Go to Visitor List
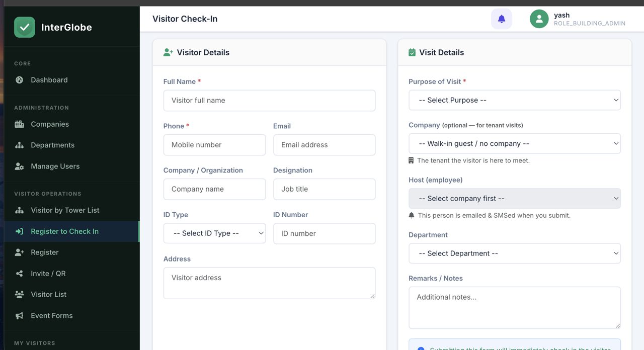This screenshot has width=644, height=350. (72, 295)
